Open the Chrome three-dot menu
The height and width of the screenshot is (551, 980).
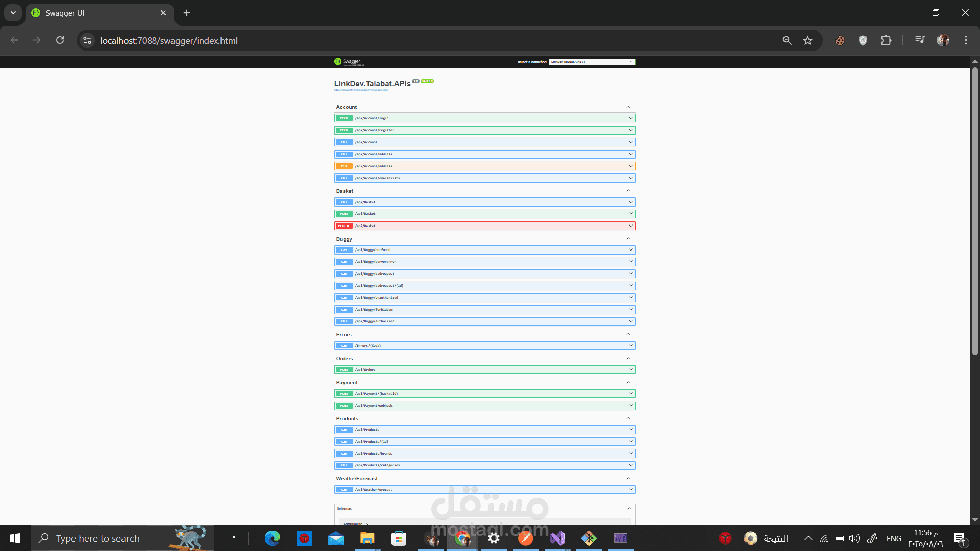point(966,40)
